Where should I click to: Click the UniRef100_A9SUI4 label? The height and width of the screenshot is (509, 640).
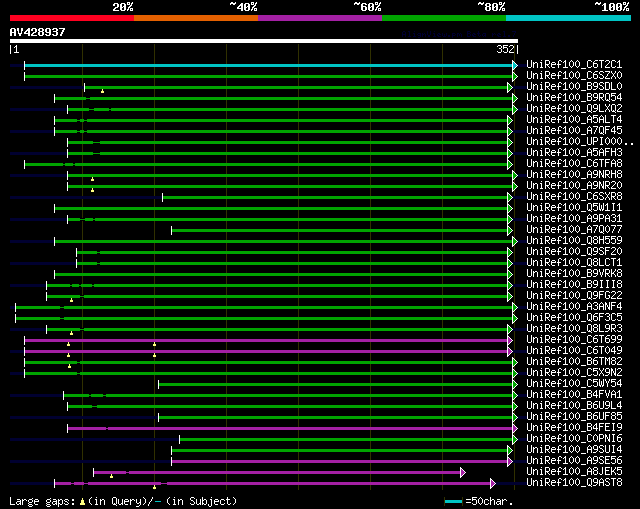click(574, 450)
